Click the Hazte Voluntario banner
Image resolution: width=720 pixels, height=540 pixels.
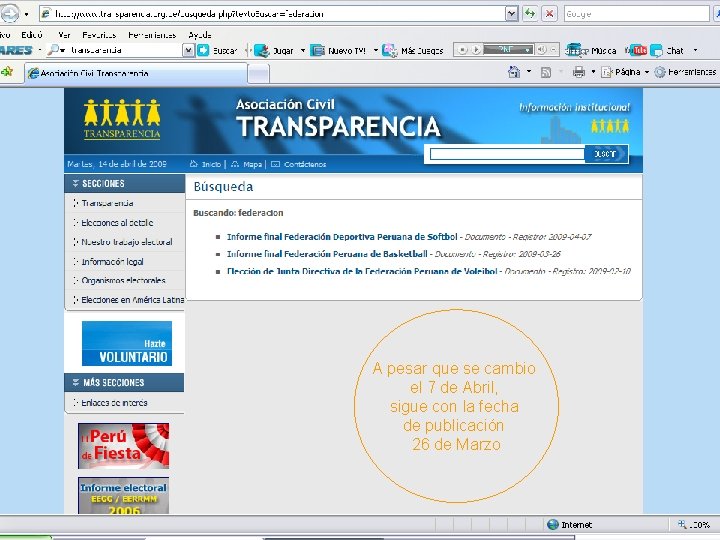[127, 343]
